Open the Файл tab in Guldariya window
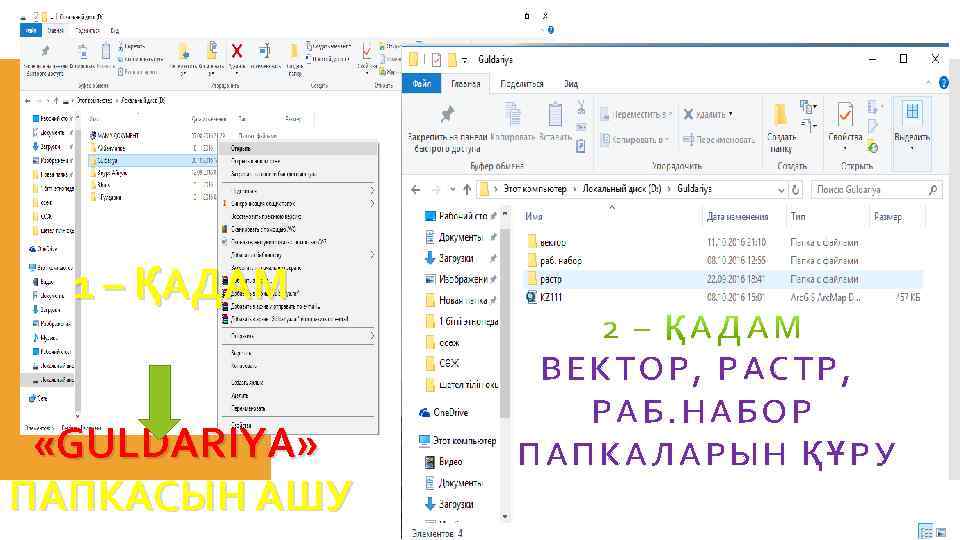Image resolution: width=960 pixels, height=540 pixels. (x=421, y=84)
